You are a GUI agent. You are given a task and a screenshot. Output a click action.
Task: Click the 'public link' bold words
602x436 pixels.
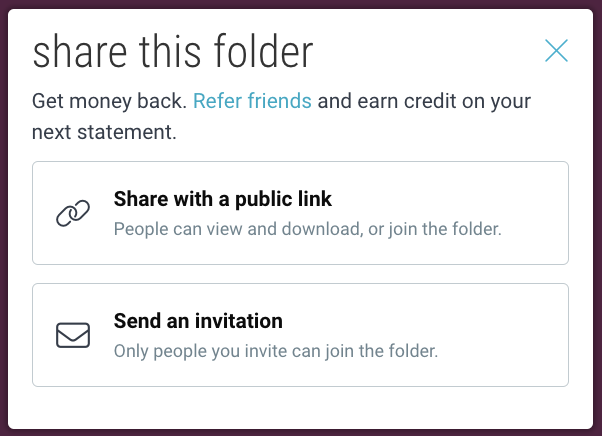[x=283, y=199]
